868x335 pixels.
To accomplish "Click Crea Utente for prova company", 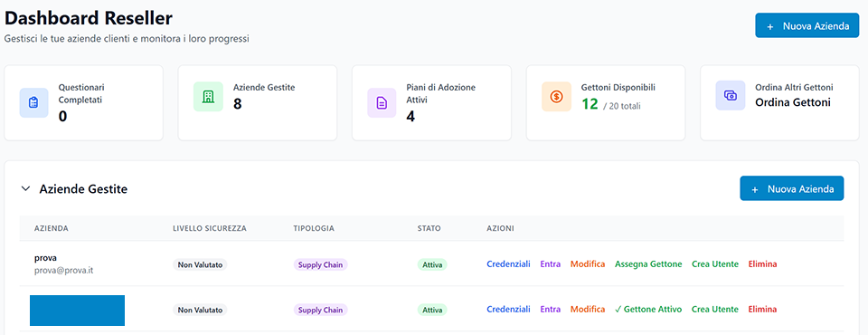I will [x=715, y=264].
